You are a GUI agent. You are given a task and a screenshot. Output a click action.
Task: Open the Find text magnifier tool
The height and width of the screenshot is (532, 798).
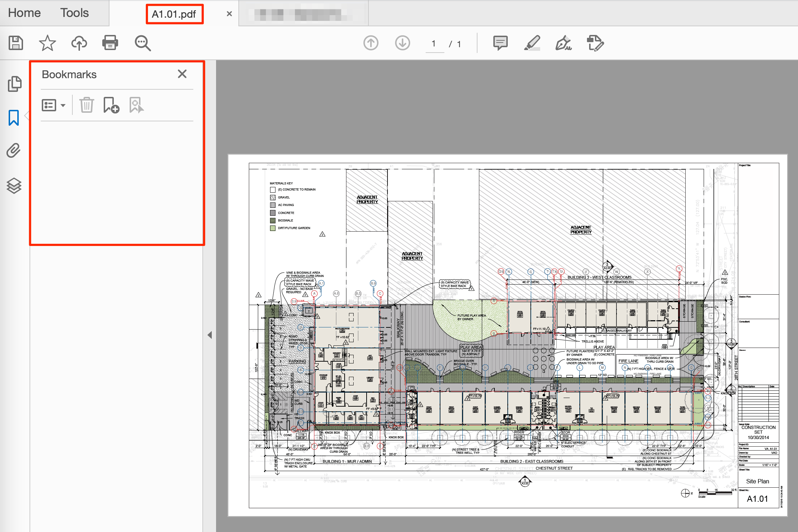pos(143,43)
